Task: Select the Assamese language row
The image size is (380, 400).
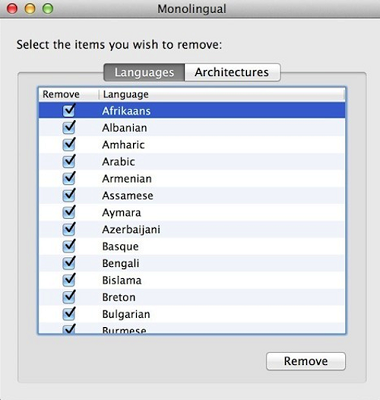Action: (192, 196)
